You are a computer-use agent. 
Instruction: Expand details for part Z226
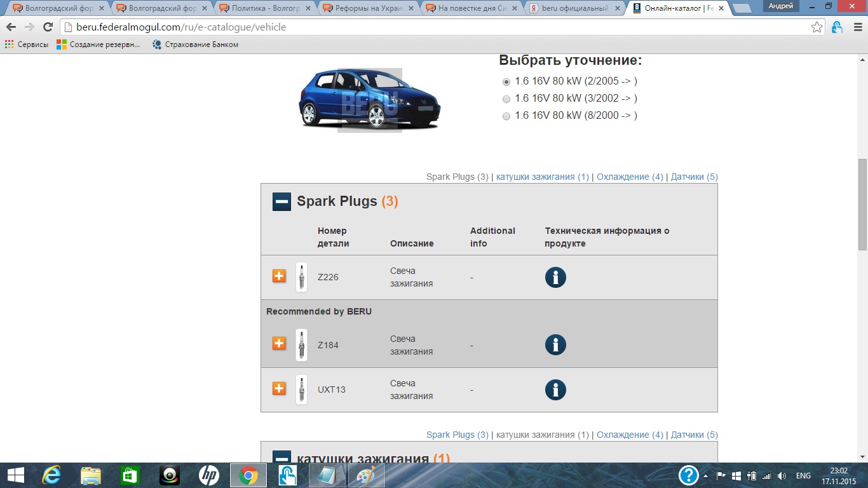pyautogui.click(x=279, y=276)
